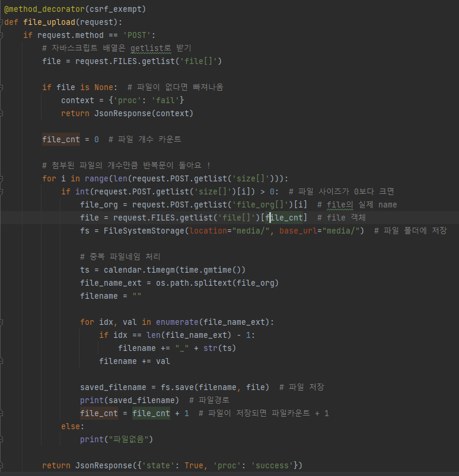Click saved_filename inside print(saved_filename)
This screenshot has width=459, height=476.
(142, 400)
